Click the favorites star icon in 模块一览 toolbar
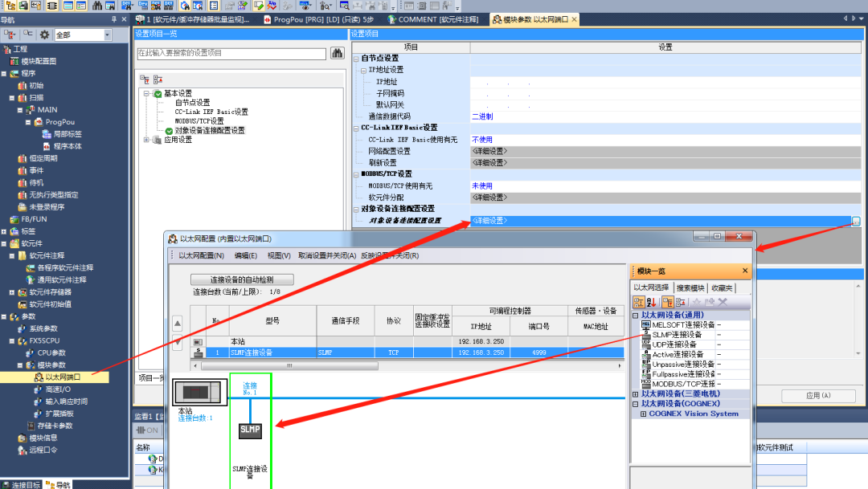Screen dimensions: 868x489 tap(698, 301)
